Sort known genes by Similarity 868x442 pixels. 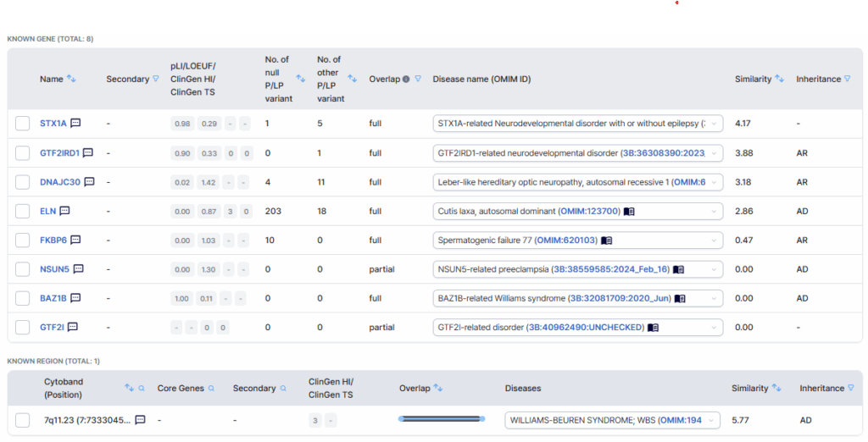[779, 80]
